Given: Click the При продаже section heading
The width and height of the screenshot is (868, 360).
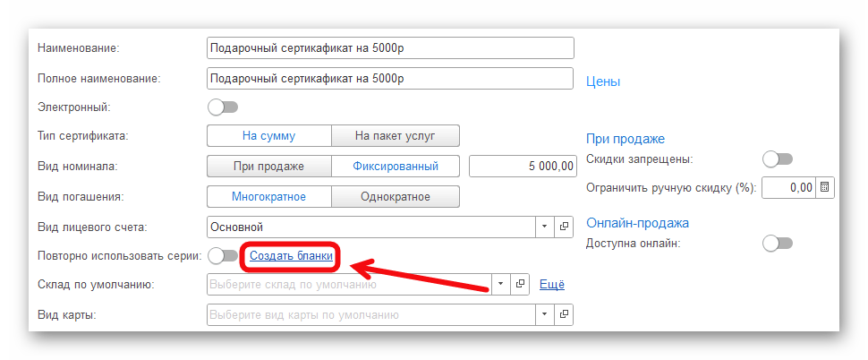Looking at the screenshot, I should 625,139.
